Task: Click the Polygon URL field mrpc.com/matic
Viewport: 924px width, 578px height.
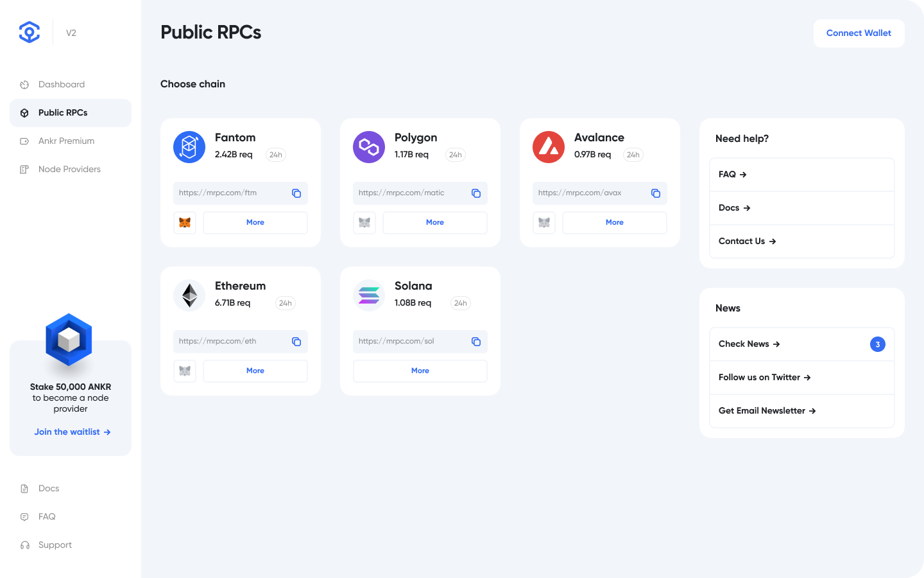Action: [x=420, y=193]
